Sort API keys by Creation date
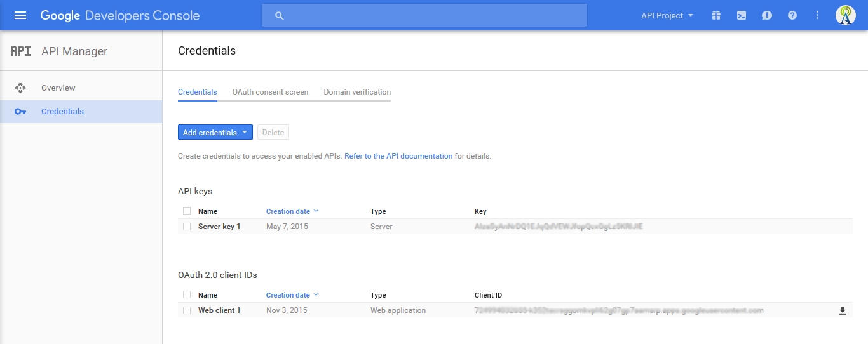The image size is (868, 344). tap(292, 211)
